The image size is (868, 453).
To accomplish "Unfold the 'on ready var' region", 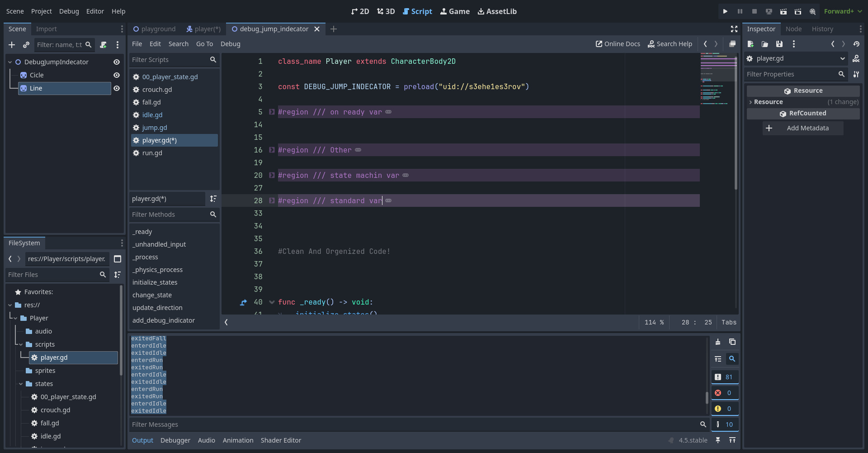I will (272, 112).
